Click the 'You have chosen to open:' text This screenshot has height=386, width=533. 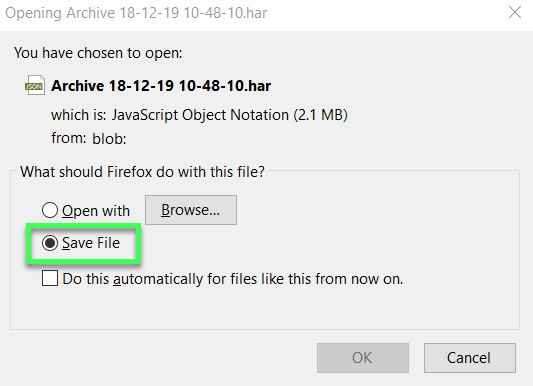98,53
